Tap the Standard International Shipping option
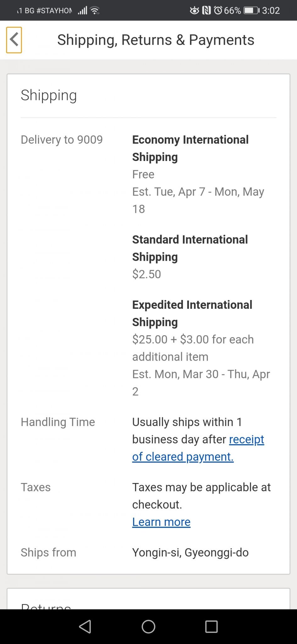Image resolution: width=297 pixels, height=644 pixels. 190,248
